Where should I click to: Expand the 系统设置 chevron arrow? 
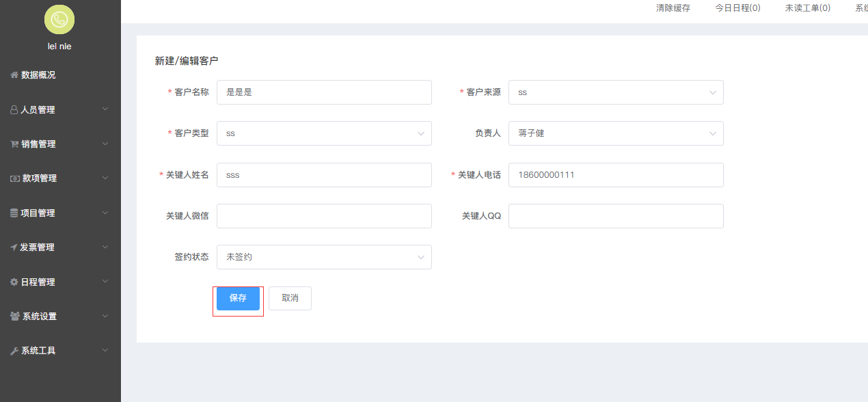(x=105, y=316)
